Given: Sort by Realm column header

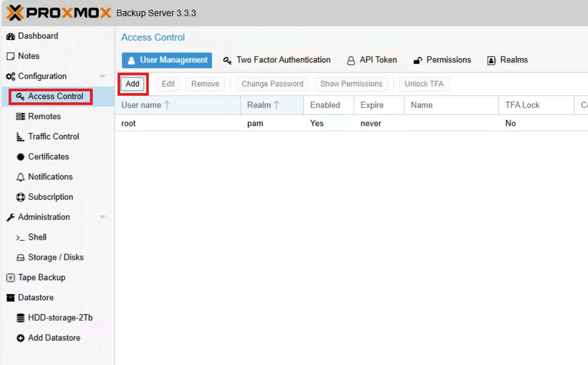Looking at the screenshot, I should pos(272,105).
